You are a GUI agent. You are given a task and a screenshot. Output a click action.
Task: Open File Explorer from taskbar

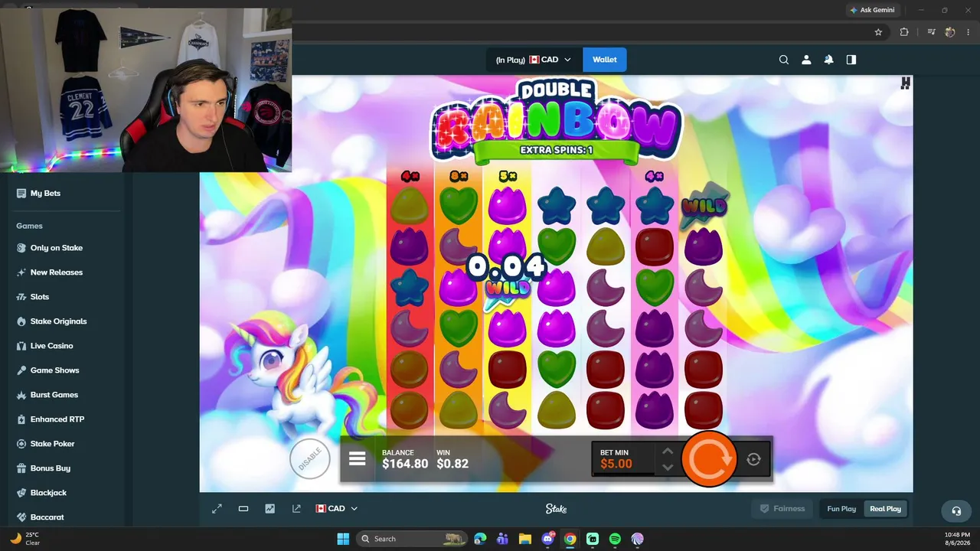point(524,539)
